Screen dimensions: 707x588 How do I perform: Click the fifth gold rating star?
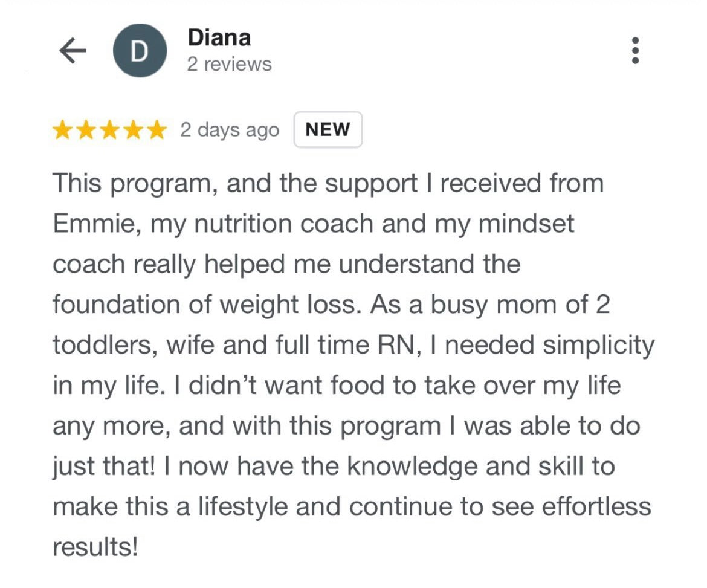pos(157,130)
